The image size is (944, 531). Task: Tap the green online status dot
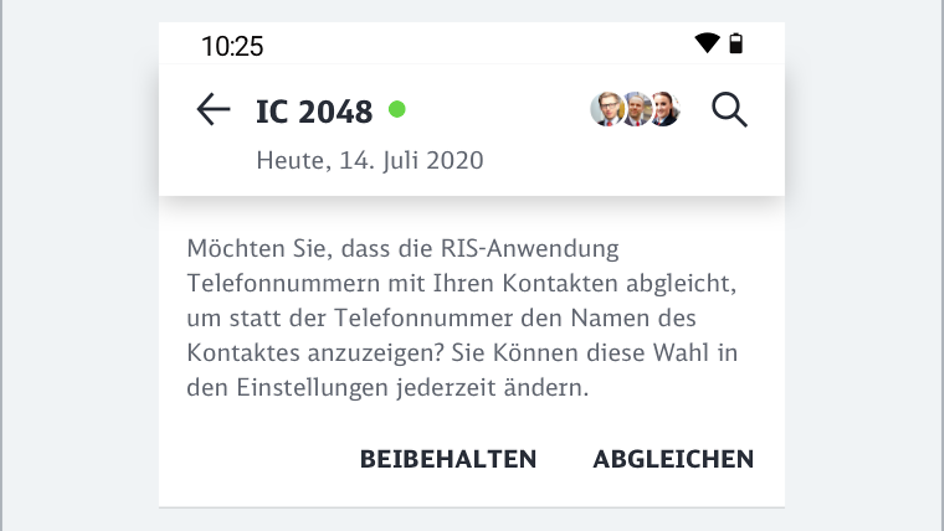coord(397,109)
